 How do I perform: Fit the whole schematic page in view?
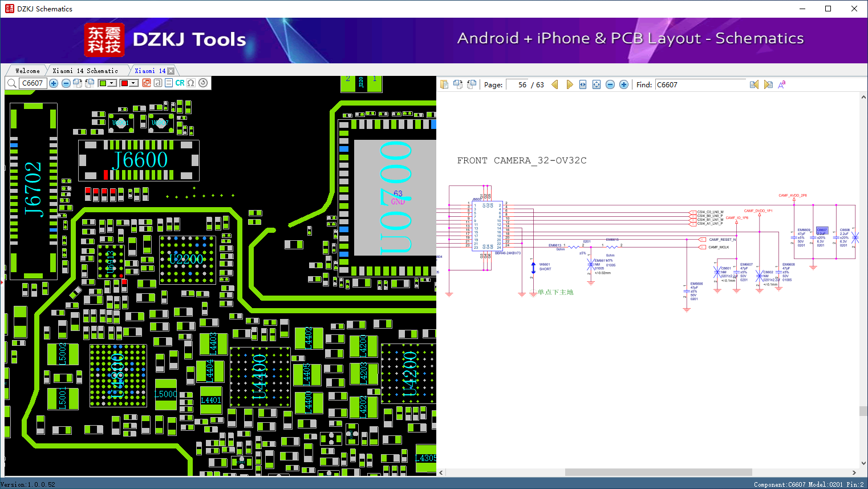pyautogui.click(x=597, y=84)
